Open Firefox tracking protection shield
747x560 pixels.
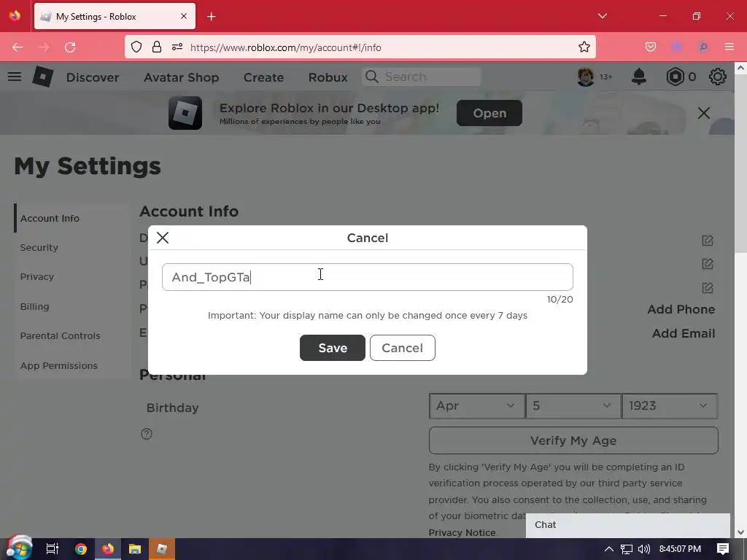point(136,47)
